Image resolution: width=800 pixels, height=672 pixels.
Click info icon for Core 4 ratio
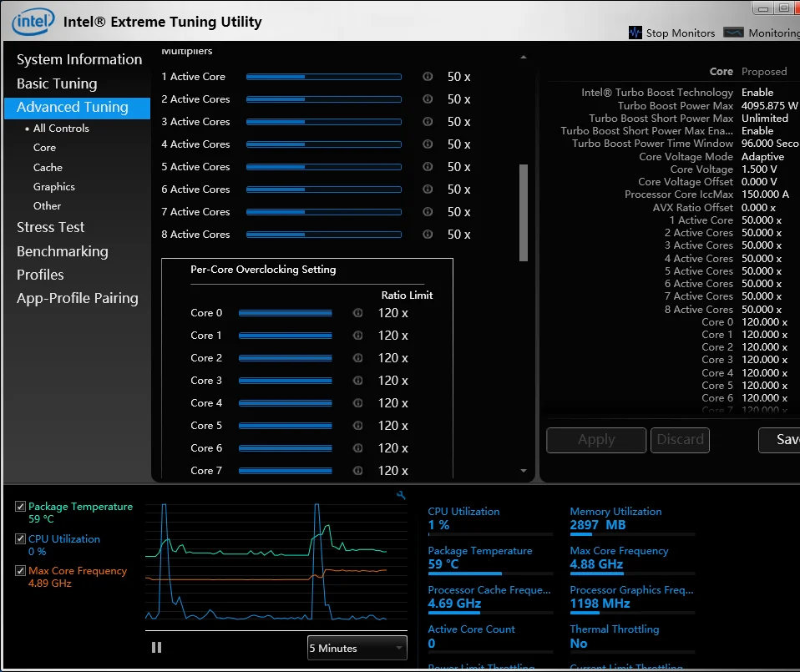[x=358, y=403]
